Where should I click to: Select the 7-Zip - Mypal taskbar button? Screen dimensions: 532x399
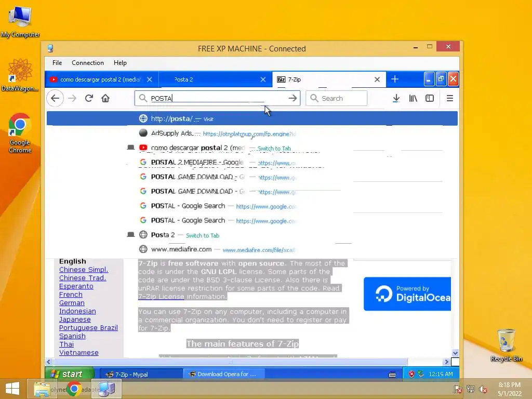[141, 374]
